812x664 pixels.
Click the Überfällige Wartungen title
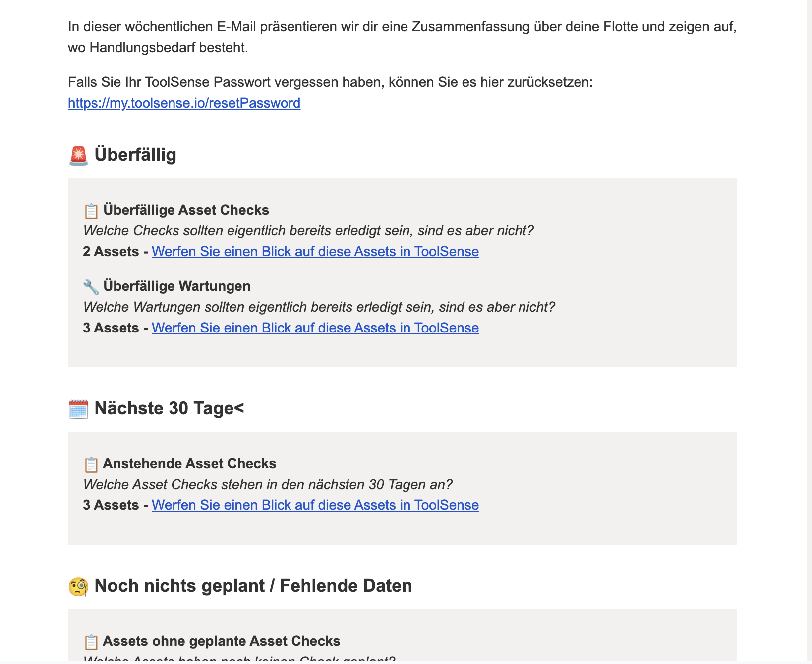pyautogui.click(x=177, y=286)
